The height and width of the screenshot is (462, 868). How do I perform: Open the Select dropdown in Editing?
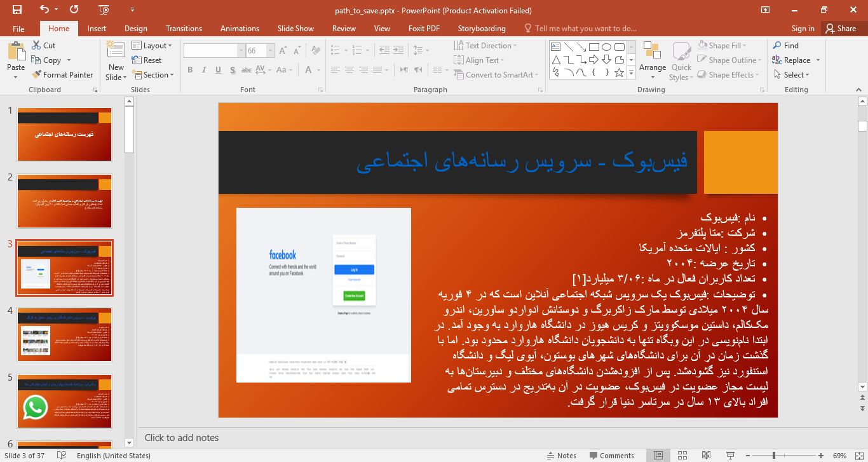click(792, 75)
